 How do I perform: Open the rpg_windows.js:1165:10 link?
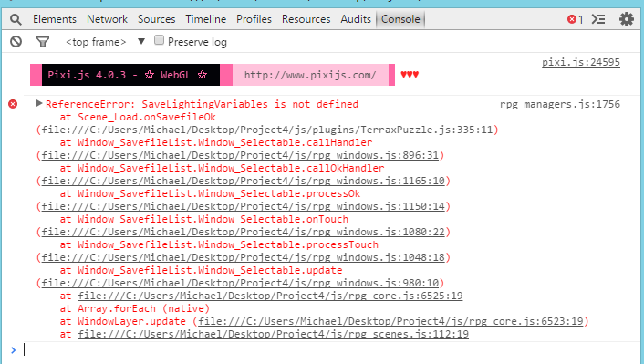[x=244, y=181]
